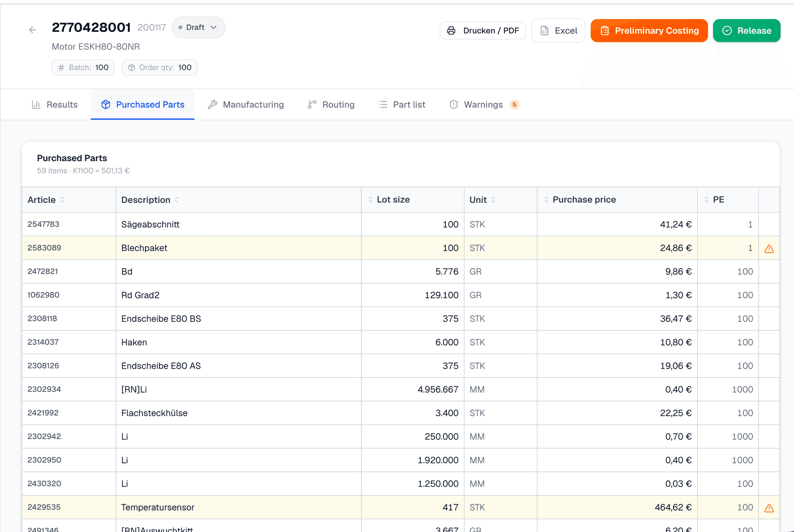This screenshot has width=794, height=532.
Task: Click warning triangle on Blechpaket row
Action: pyautogui.click(x=769, y=249)
